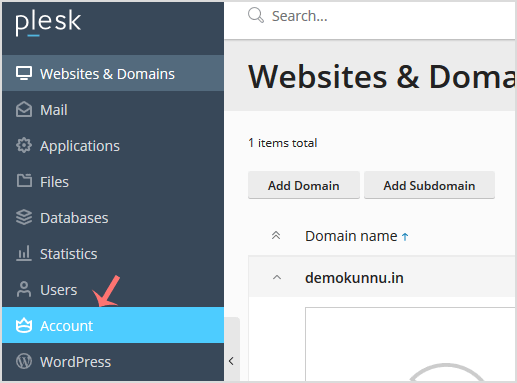The width and height of the screenshot is (517, 383).
Task: Click the Users person icon
Action: coord(24,289)
